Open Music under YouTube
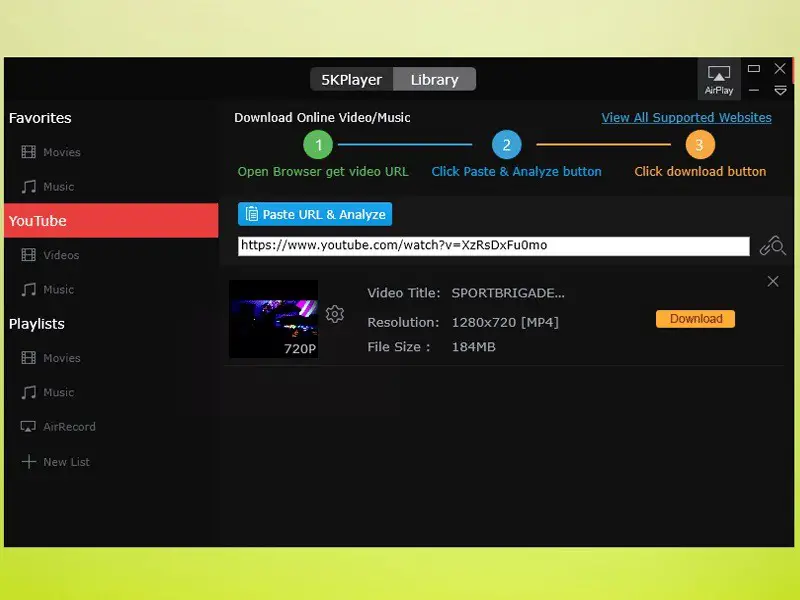The width and height of the screenshot is (800, 600). click(x=48, y=289)
